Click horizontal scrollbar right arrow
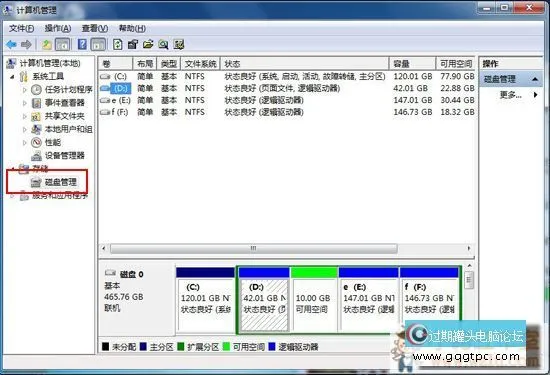Image resolution: width=550 pixels, height=375 pixels. point(469,248)
